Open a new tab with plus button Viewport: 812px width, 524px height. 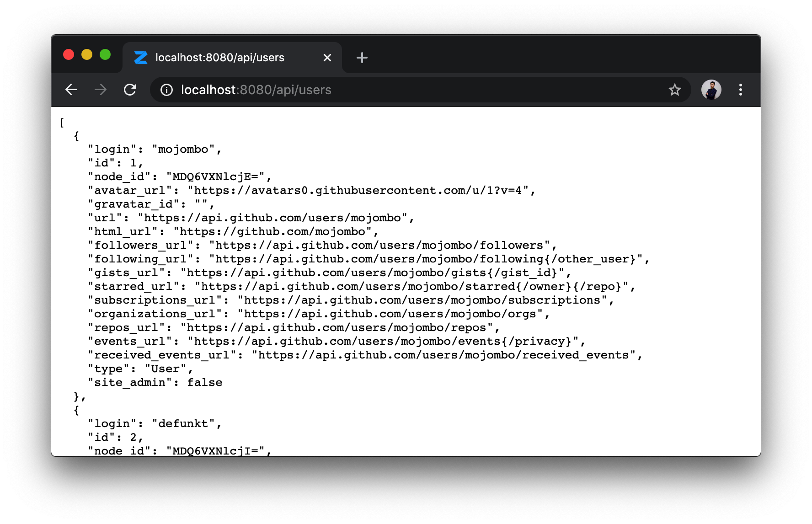coord(362,58)
